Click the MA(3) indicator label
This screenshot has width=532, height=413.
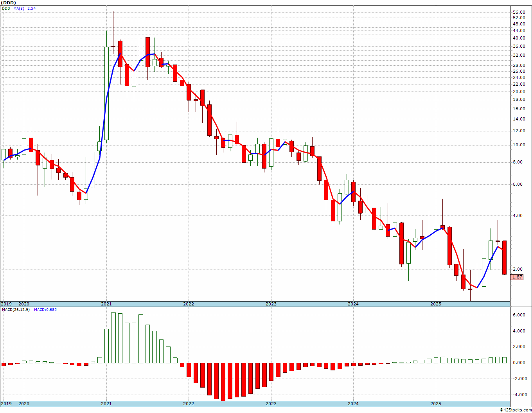click(19, 8)
